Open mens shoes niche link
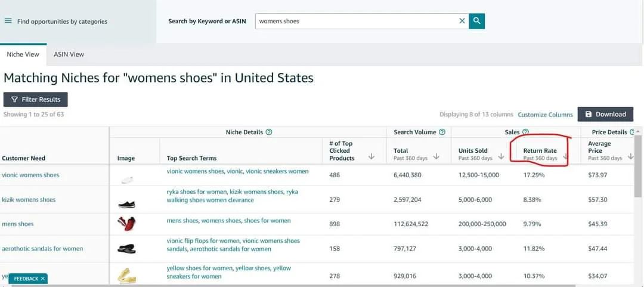The image size is (644, 287). click(x=18, y=224)
